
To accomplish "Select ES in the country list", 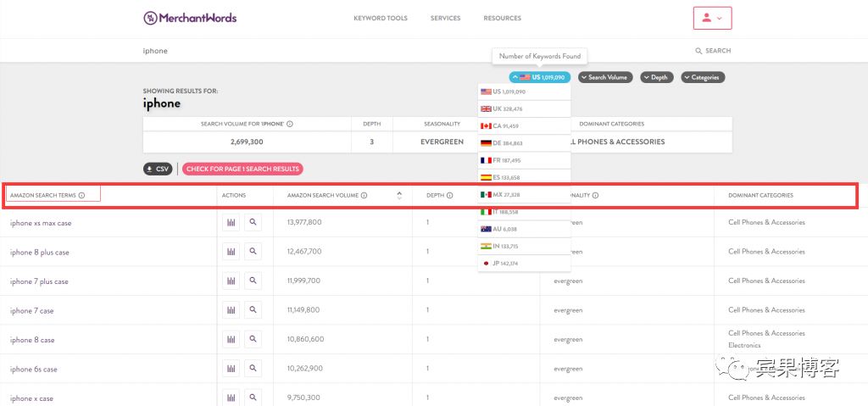I will (x=524, y=177).
